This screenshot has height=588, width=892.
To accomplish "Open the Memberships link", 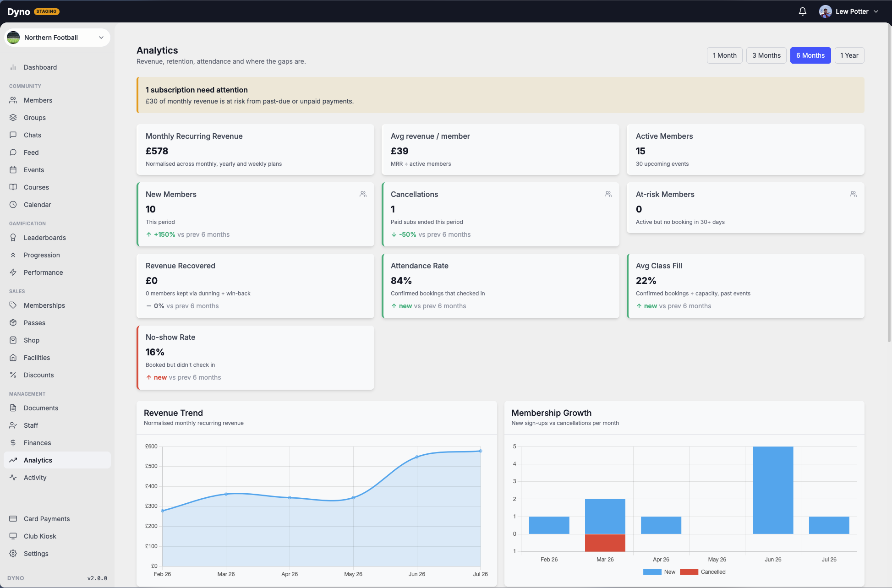I will (x=57, y=305).
